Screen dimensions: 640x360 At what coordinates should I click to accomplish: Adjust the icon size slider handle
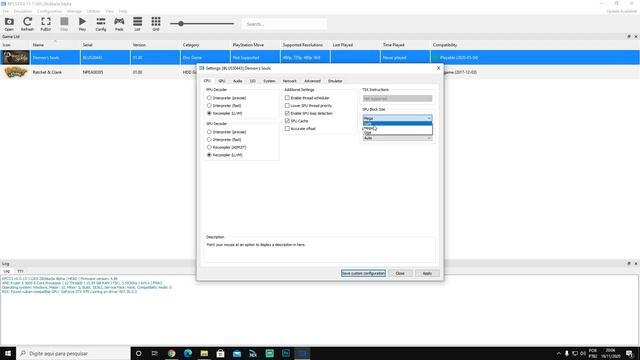[181, 24]
